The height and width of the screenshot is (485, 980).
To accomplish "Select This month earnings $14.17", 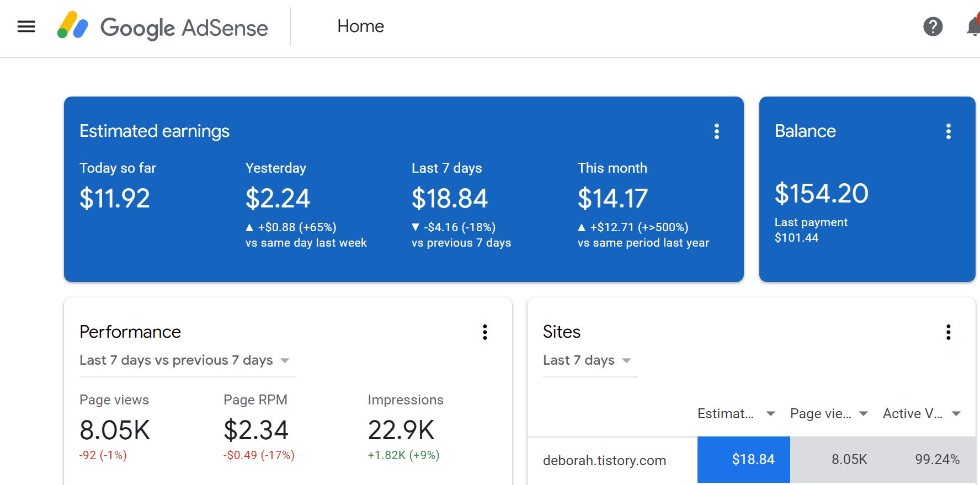I will (612, 199).
